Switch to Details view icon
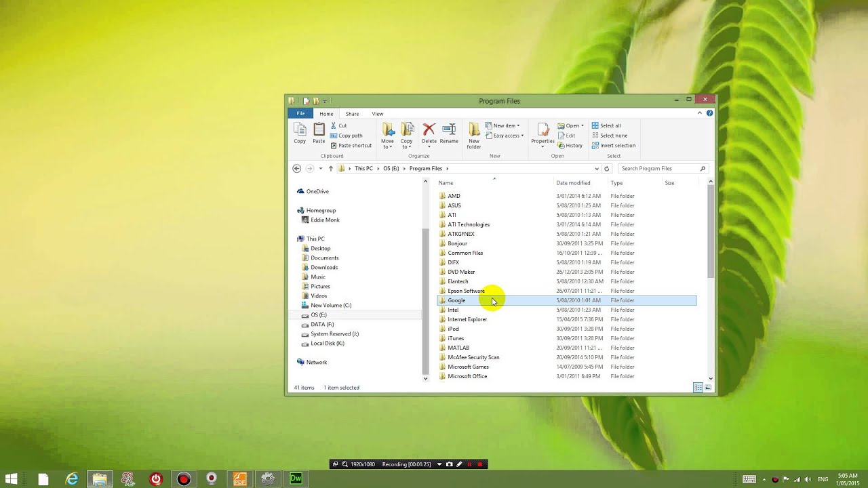868x488 pixels. click(698, 388)
